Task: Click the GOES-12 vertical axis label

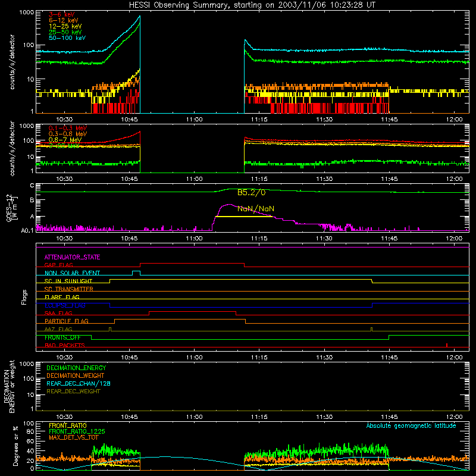Action: 12,208
